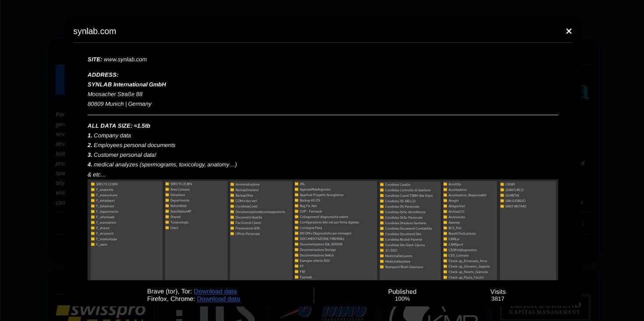Screen dimensions: 644x321
Task: Click the Condivisa Cavallo folder icon
Action: [x=382, y=185]
